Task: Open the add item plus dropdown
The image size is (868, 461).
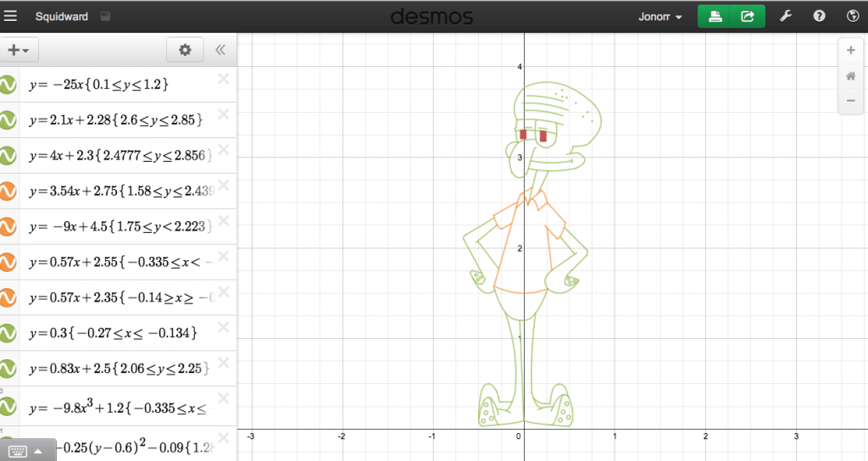Action: coord(17,50)
